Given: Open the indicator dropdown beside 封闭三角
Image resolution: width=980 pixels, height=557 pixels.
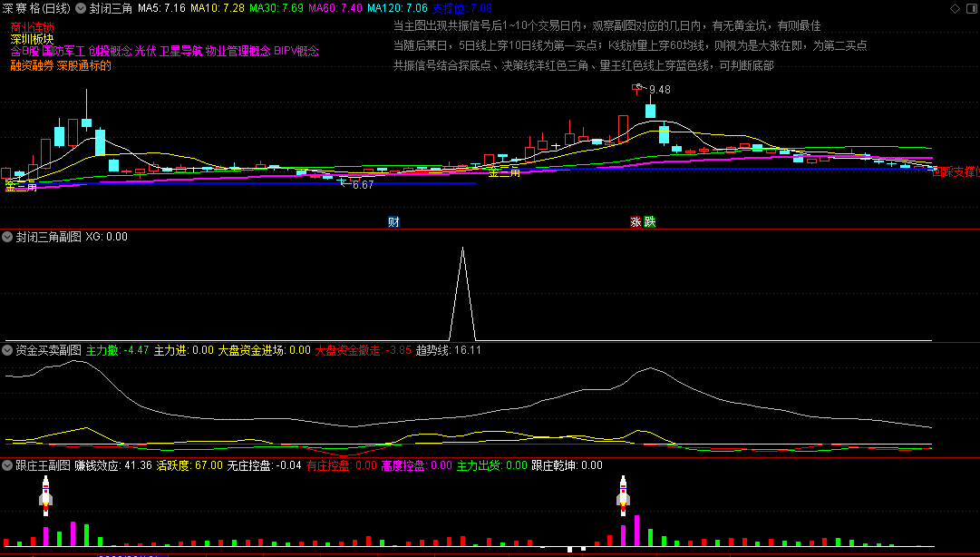Looking at the screenshot, I should click(x=82, y=8).
